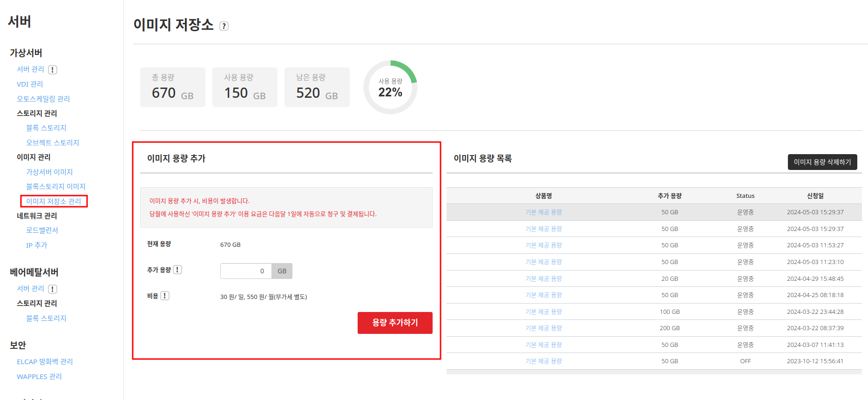The width and height of the screenshot is (868, 400).
Task: Open IP 추가 menu item
Action: [36, 245]
